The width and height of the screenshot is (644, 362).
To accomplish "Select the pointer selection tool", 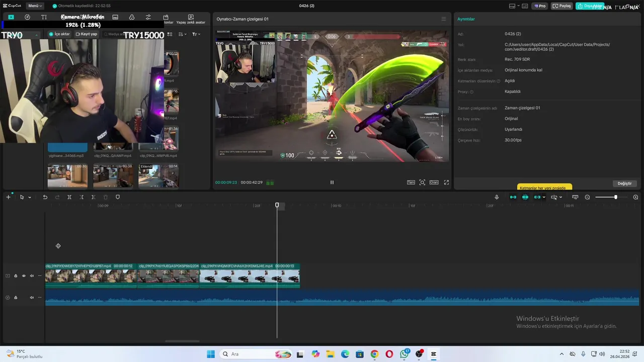I will [x=22, y=197].
